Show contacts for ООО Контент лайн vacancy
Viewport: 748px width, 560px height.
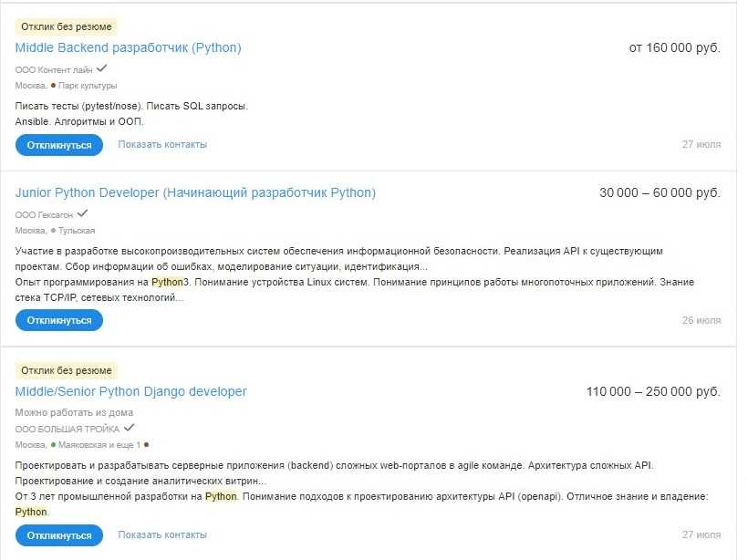tap(162, 144)
